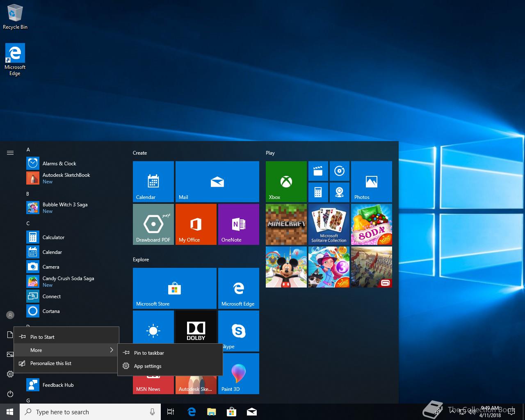Open the Gameloft battle game tile
Screen dimensions: 525x420
(372, 267)
